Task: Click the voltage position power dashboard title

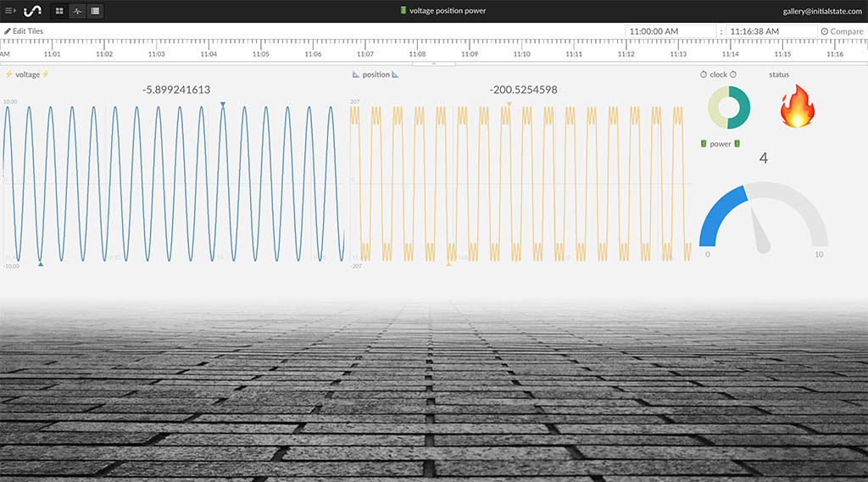Action: pos(448,10)
